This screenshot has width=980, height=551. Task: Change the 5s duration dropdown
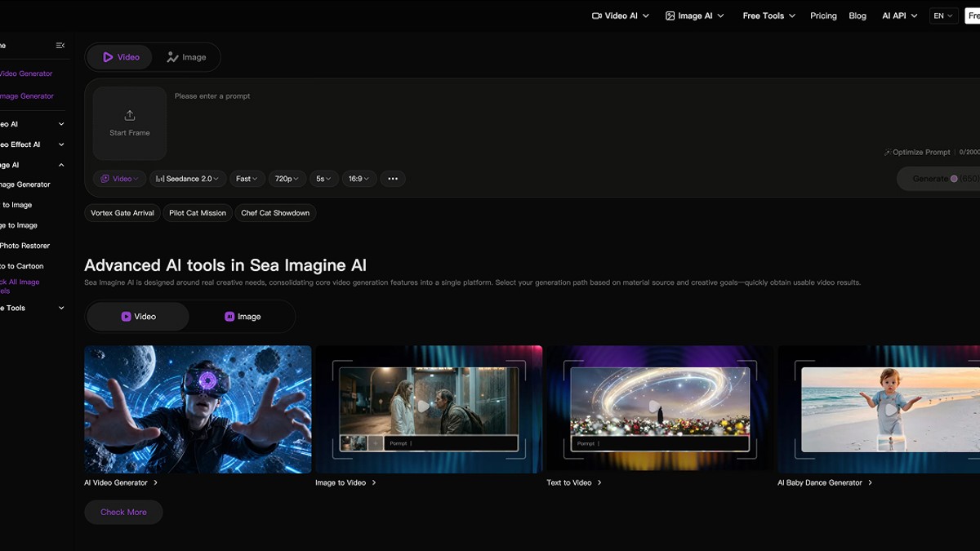(x=323, y=179)
